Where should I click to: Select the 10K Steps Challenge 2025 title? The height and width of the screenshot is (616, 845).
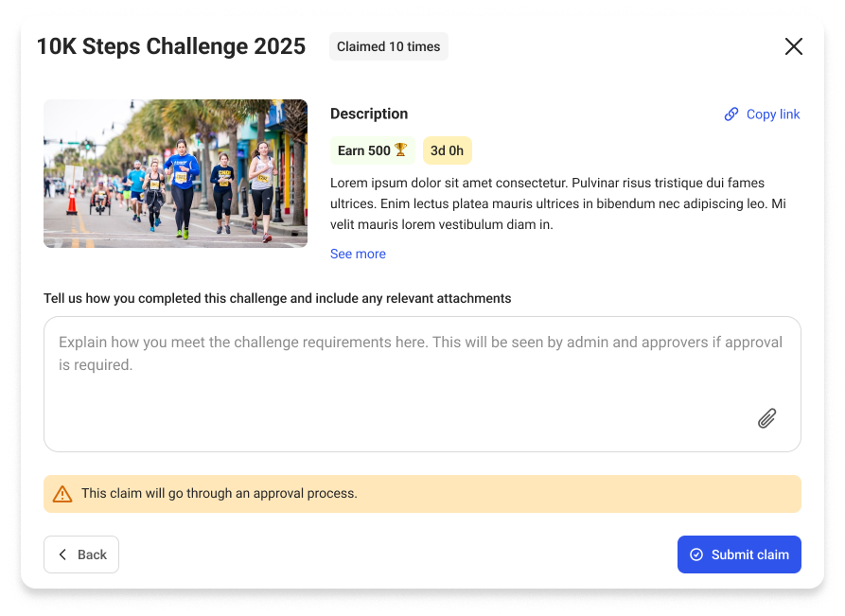[x=170, y=45]
